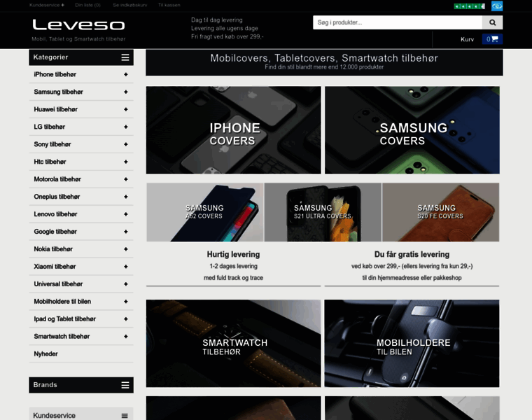Viewport: 532px width, 420px height.
Task: Open the Kurv cart label
Action: tap(467, 39)
